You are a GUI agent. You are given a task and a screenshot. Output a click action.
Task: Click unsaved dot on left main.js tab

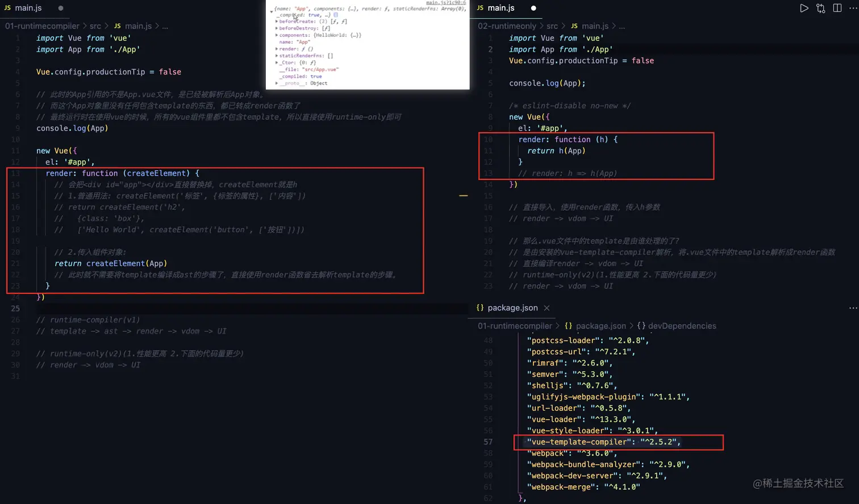(x=61, y=8)
